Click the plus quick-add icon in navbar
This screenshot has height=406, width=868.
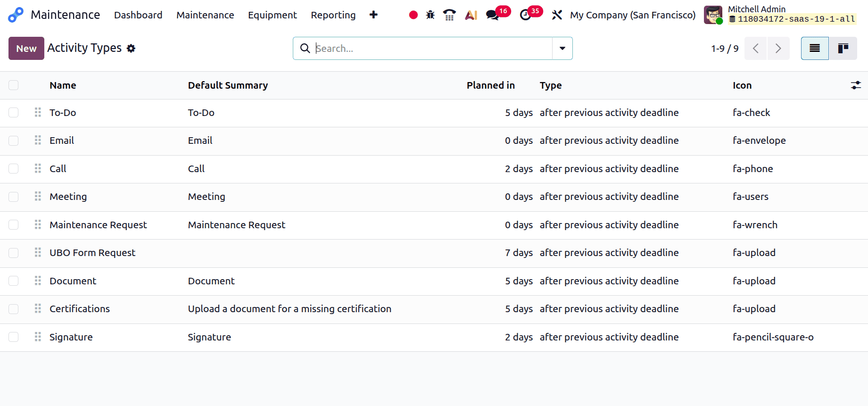click(373, 15)
